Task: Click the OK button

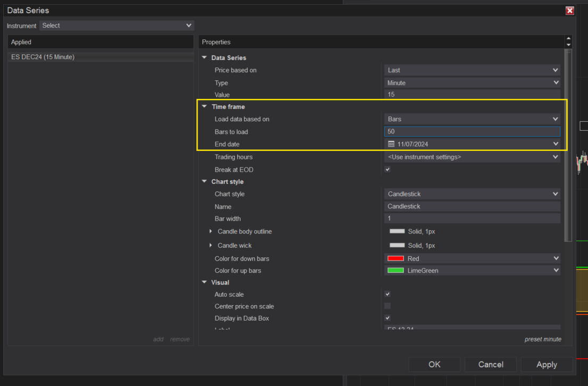Action: 434,364
